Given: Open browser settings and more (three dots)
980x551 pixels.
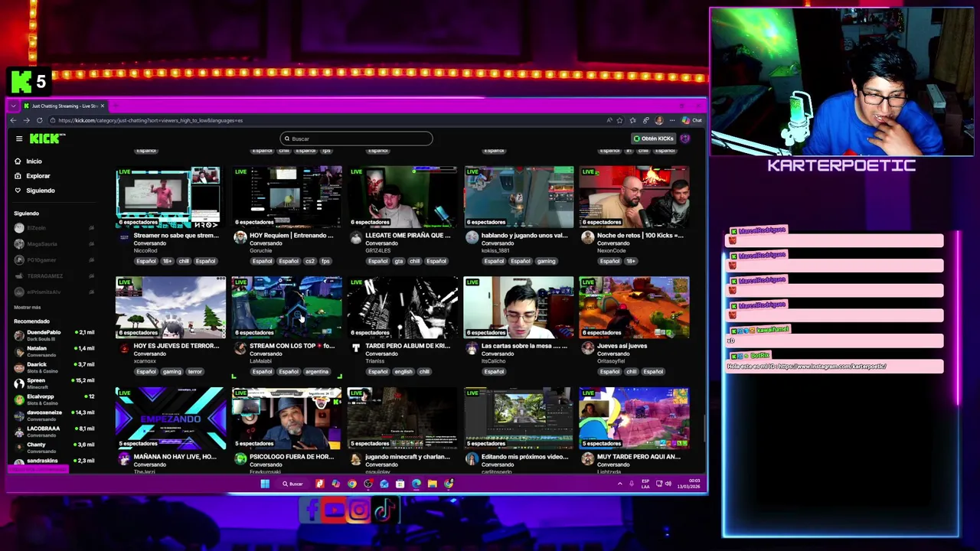Looking at the screenshot, I should pyautogui.click(x=672, y=120).
